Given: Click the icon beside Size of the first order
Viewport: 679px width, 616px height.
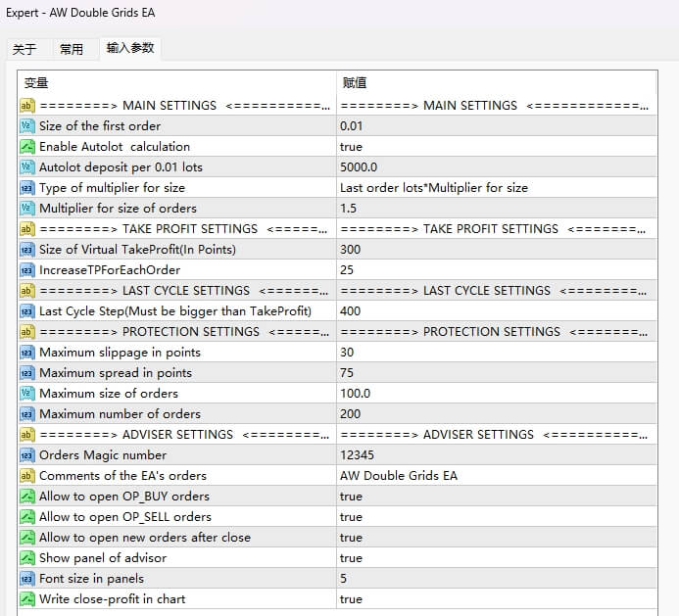Looking at the screenshot, I should click(27, 126).
